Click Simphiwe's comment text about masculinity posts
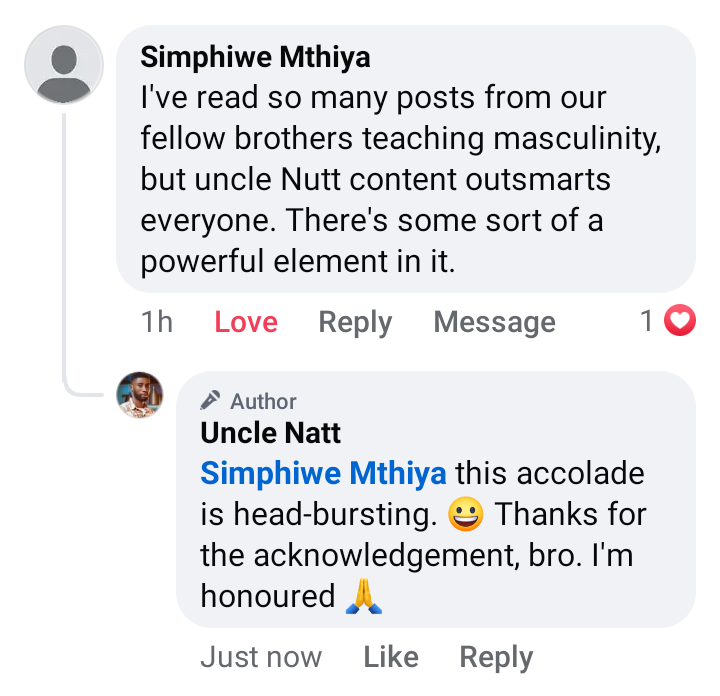 [400, 180]
